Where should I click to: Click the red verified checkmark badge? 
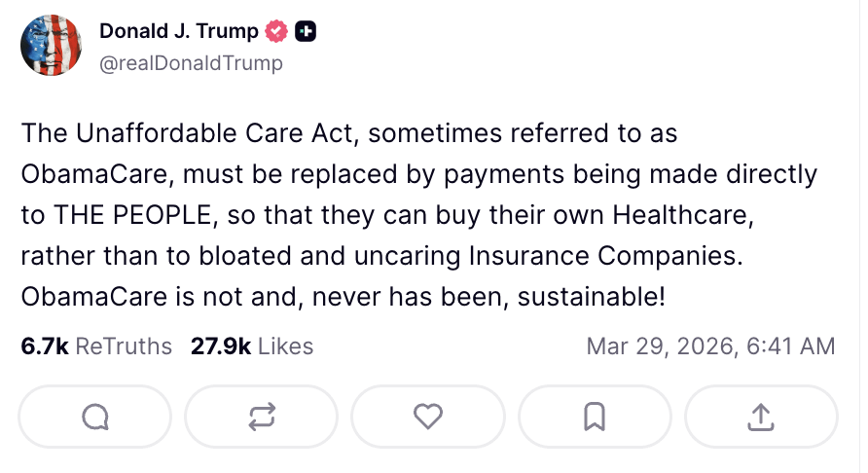[276, 32]
